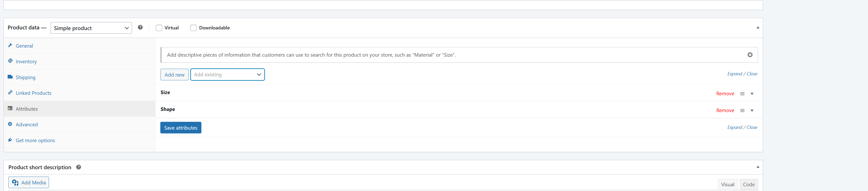Click the Advanced gear icon
Screen dimensions: 868x191
pyautogui.click(x=10, y=124)
